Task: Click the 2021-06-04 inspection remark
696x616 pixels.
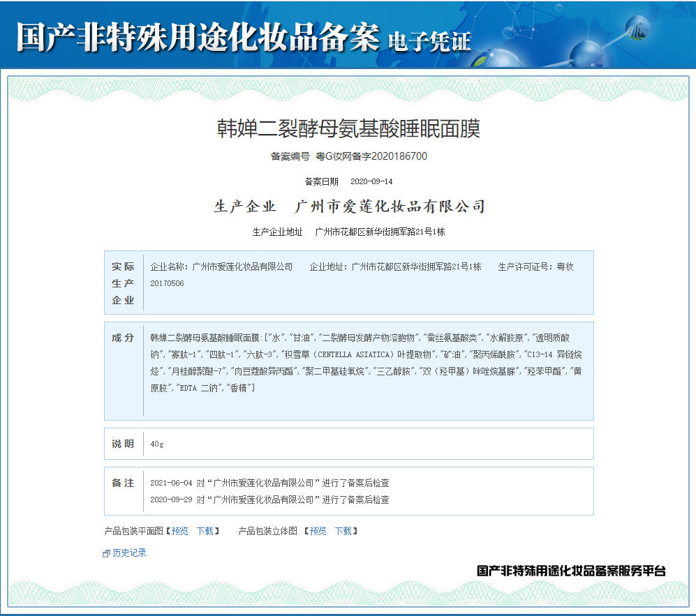Action: [269, 483]
